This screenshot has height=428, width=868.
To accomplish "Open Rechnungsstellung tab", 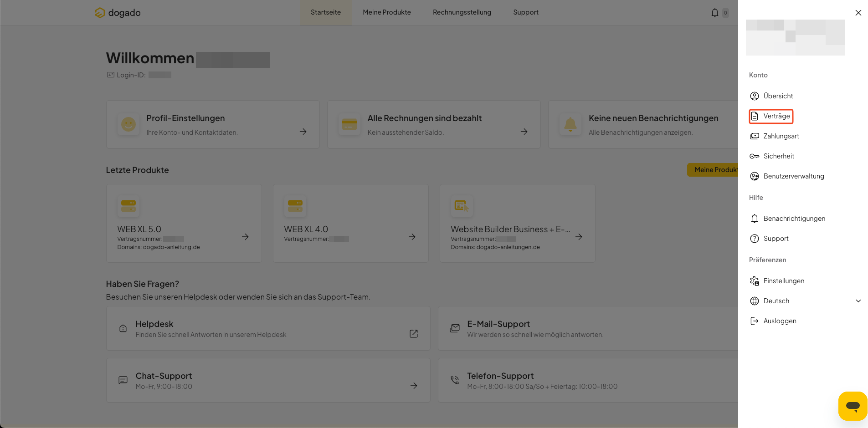I will pyautogui.click(x=462, y=12).
